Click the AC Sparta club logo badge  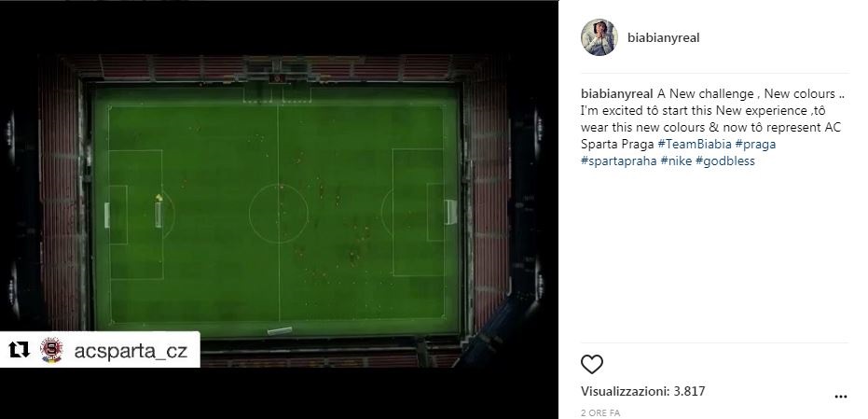coord(51,350)
